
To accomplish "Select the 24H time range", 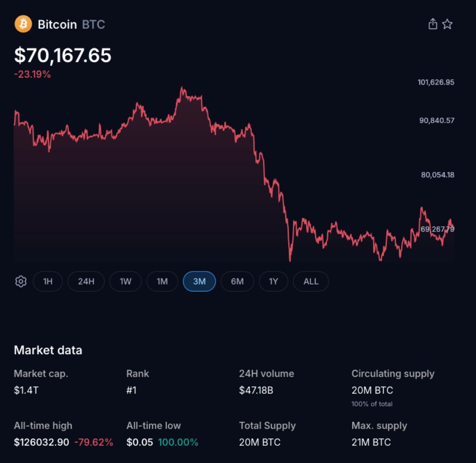I will [x=86, y=281].
